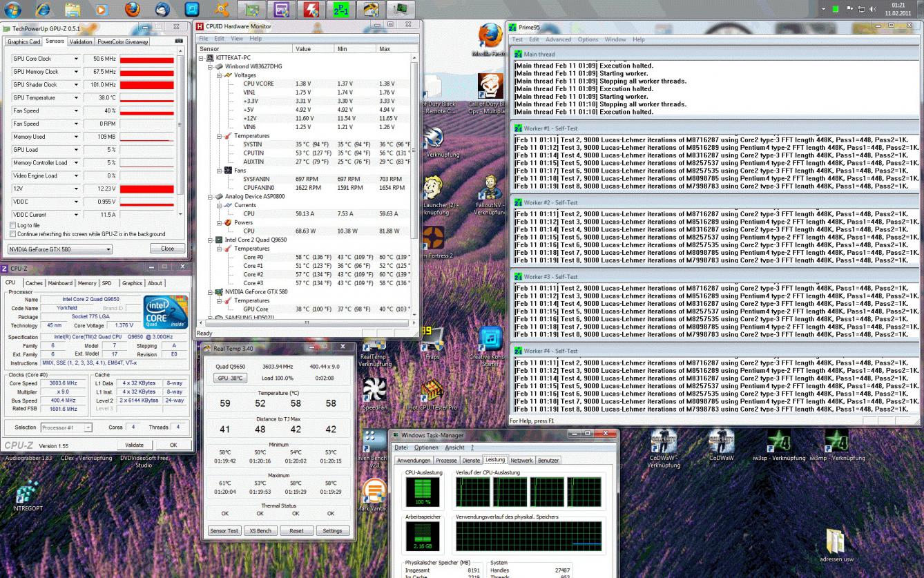Open GPU Temperature sensor dropdown

click(76, 98)
